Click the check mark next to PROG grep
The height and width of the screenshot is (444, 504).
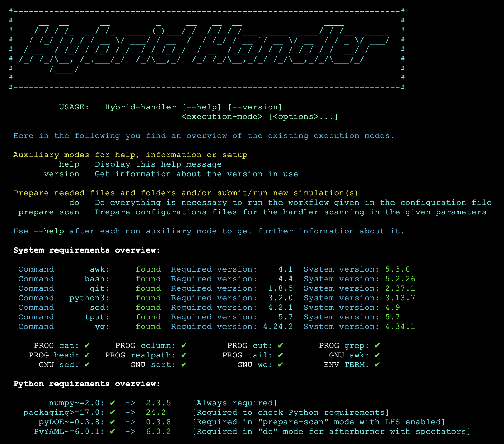[x=377, y=345]
